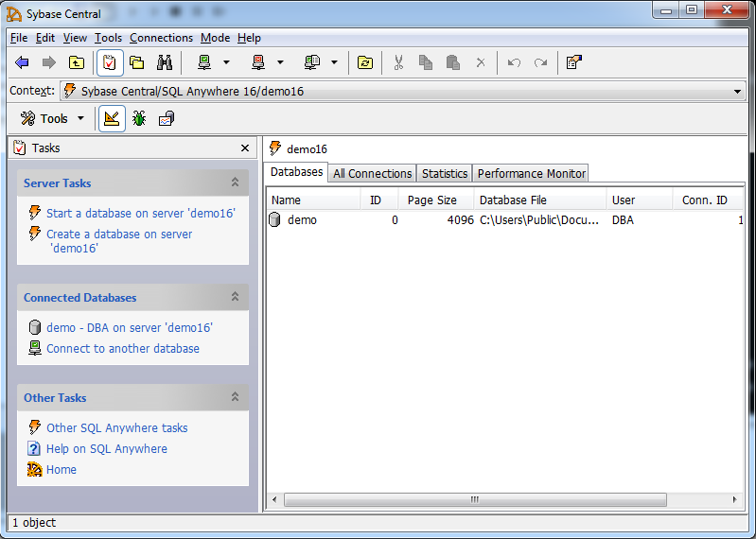
Task: Switch to Debug mode bug icon
Action: click(139, 118)
